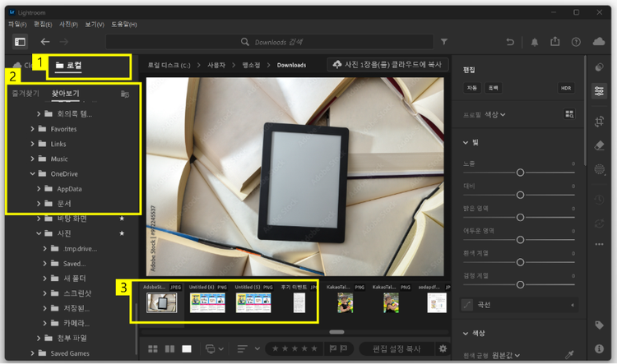Navigate to 사용자 breadcrumb
This screenshot has width=617, height=364.
[x=216, y=65]
